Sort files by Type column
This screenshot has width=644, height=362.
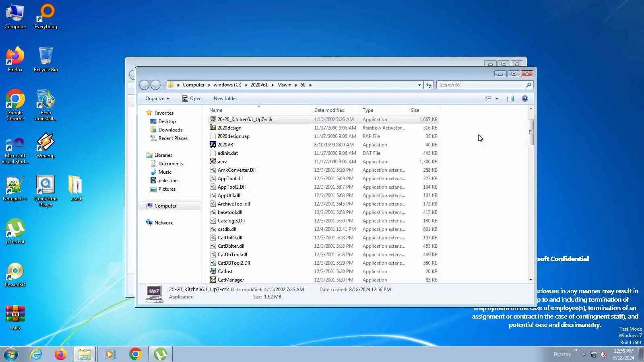pos(384,110)
